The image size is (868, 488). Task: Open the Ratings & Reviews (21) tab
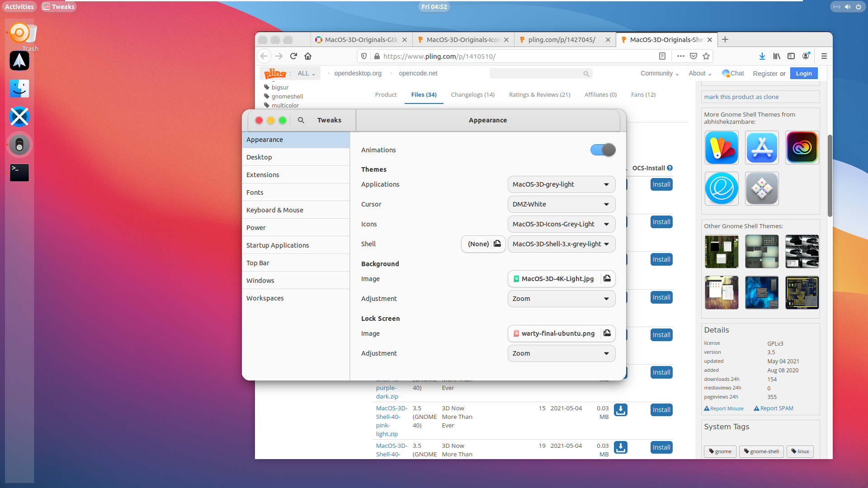(539, 95)
